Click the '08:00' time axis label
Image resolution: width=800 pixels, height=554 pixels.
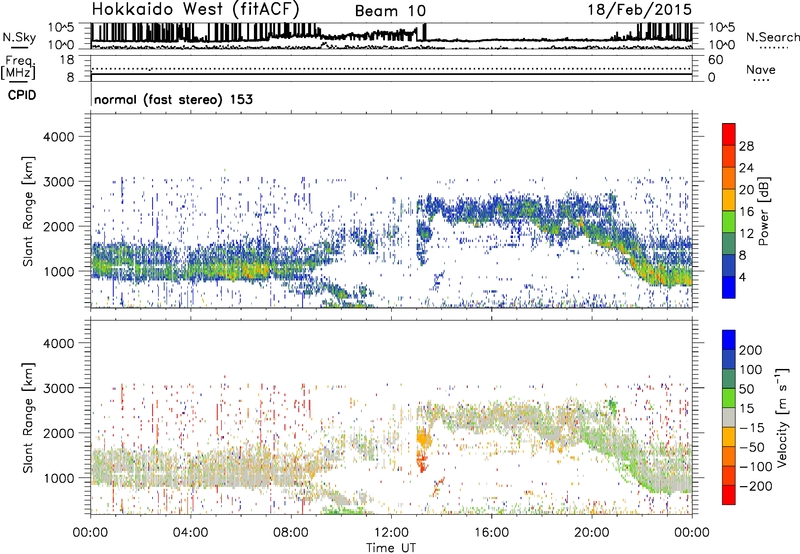click(291, 533)
